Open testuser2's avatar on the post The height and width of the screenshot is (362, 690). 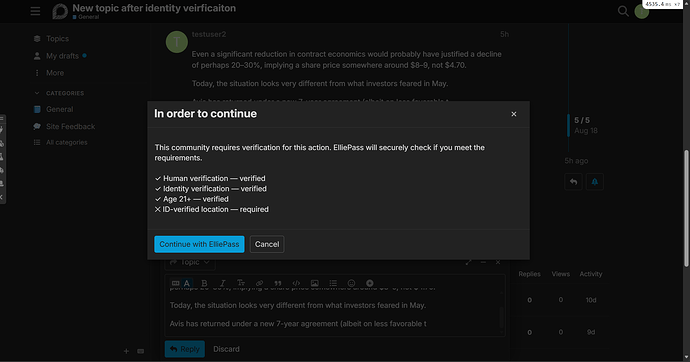point(176,42)
